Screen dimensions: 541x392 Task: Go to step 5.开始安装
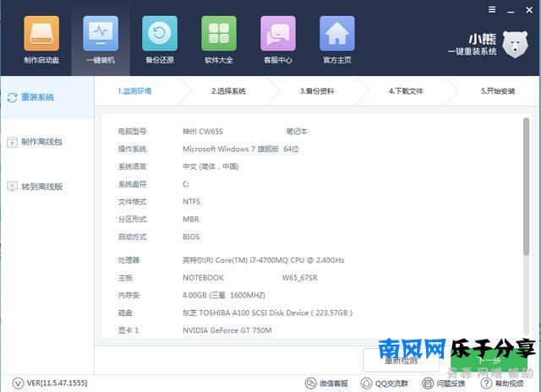[498, 91]
